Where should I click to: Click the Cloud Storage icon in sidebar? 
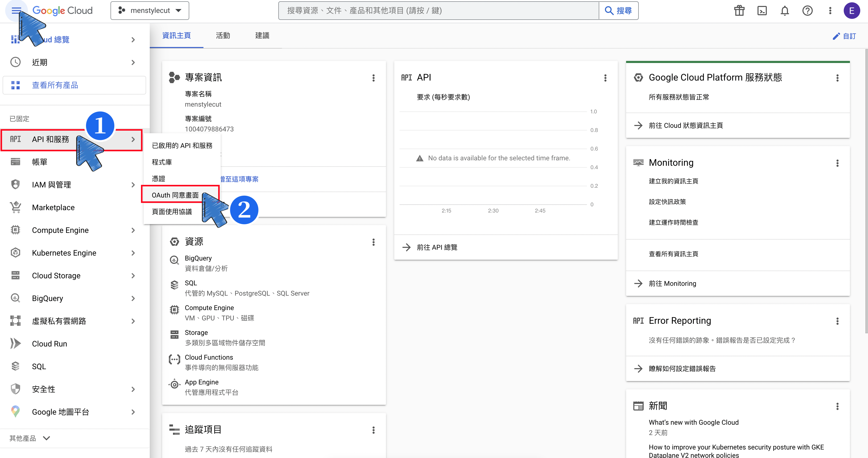[15, 275]
